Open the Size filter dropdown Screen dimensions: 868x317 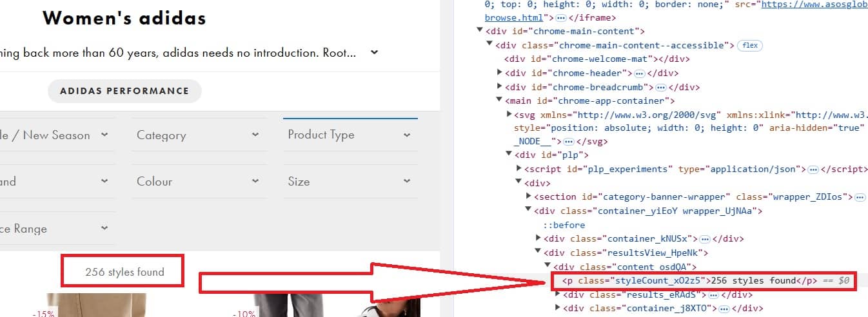(x=350, y=182)
